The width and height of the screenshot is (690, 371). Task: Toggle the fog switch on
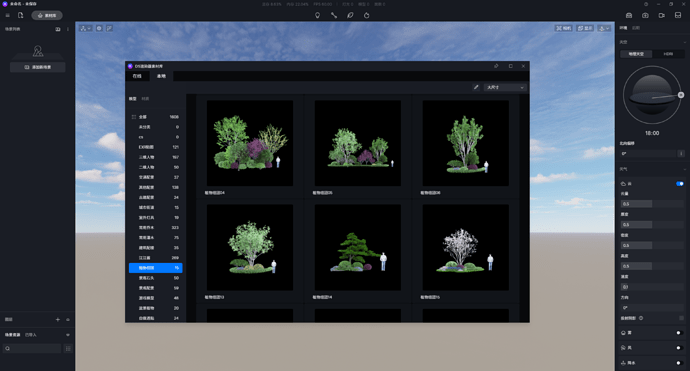coord(680,333)
